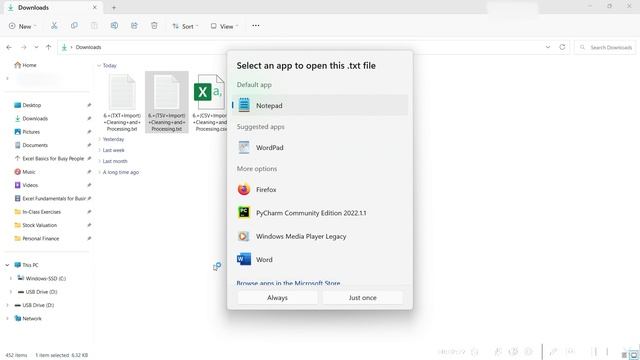This screenshot has height=360, width=640.
Task: Refresh the Downloads folder
Action: pos(562,47)
